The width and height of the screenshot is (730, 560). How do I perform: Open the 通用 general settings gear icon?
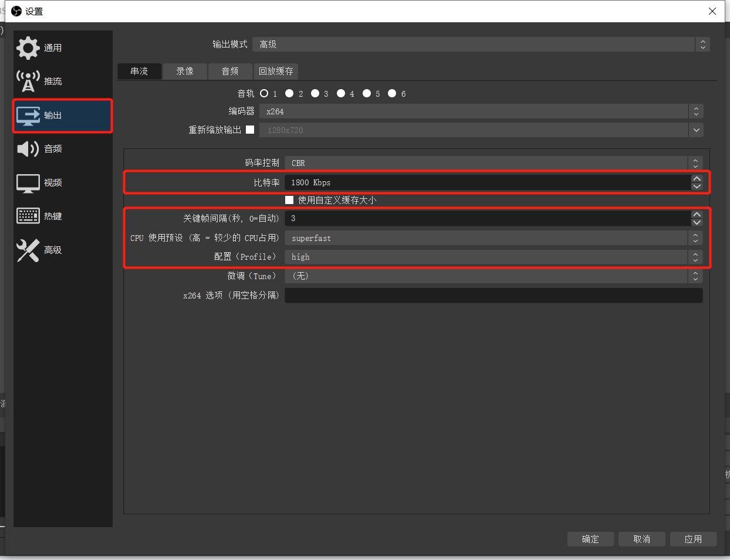click(x=28, y=47)
